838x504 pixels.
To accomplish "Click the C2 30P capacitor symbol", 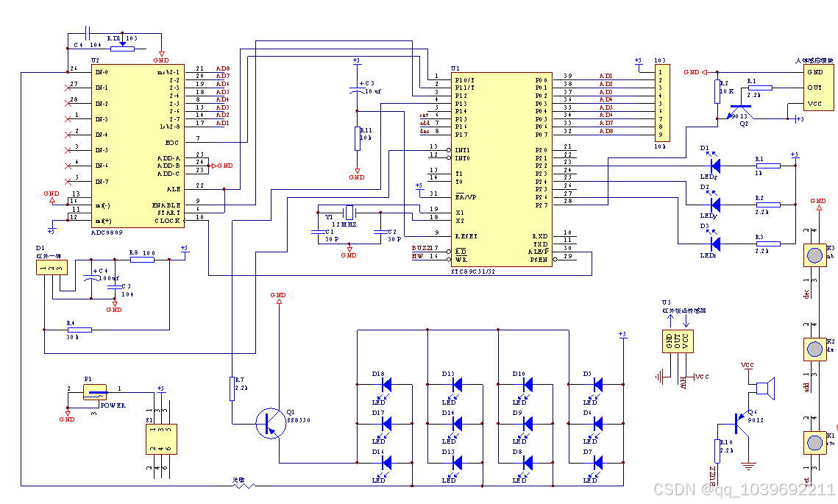I will tap(380, 232).
